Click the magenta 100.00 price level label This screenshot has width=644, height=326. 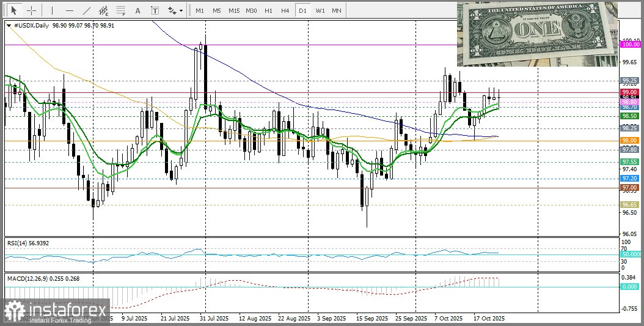[630, 45]
